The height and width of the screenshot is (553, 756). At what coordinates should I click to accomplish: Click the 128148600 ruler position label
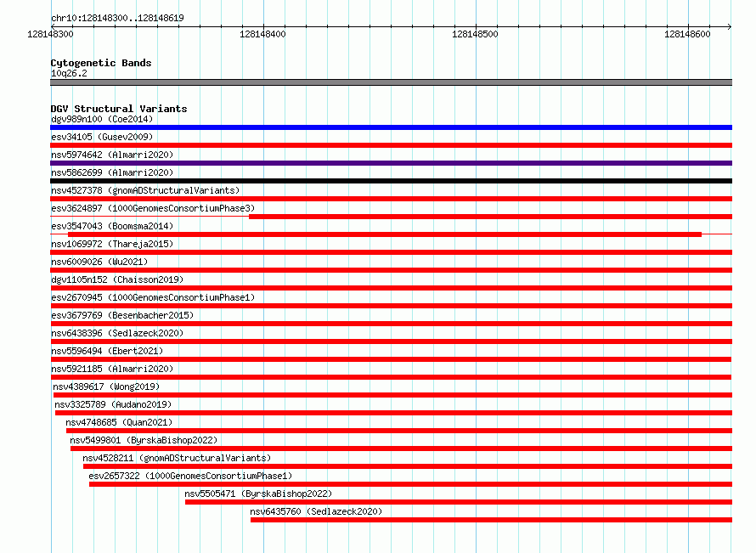[687, 34]
